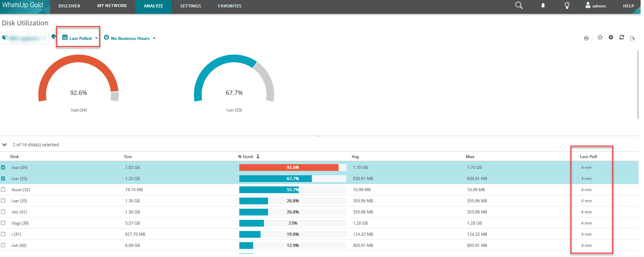This screenshot has width=644, height=257.
Task: Refresh the Disk Utilization report
Action: tap(622, 37)
